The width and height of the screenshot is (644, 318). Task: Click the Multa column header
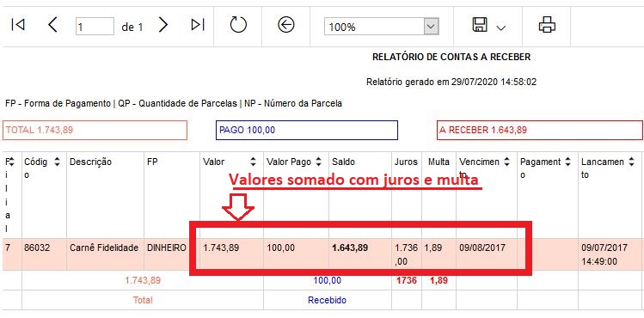coord(439,162)
